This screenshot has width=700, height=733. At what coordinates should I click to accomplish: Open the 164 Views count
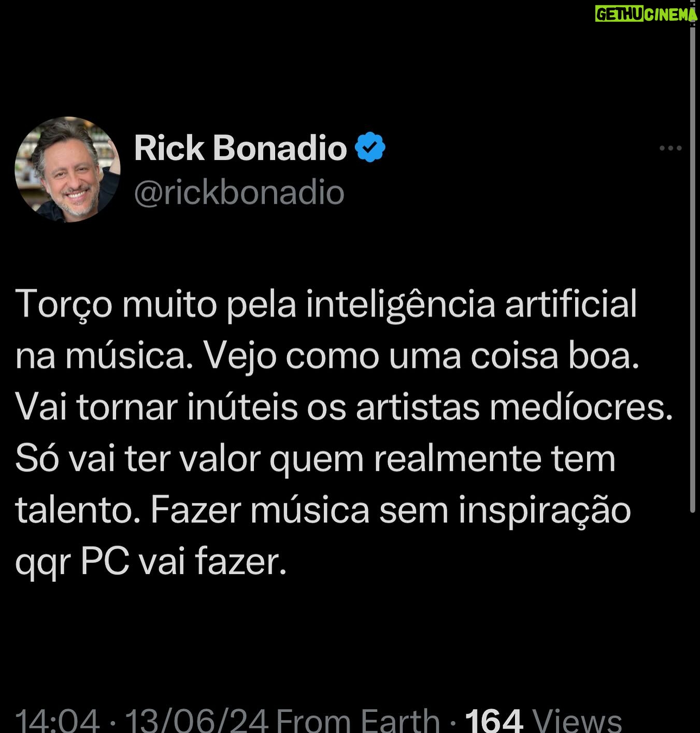point(544,720)
